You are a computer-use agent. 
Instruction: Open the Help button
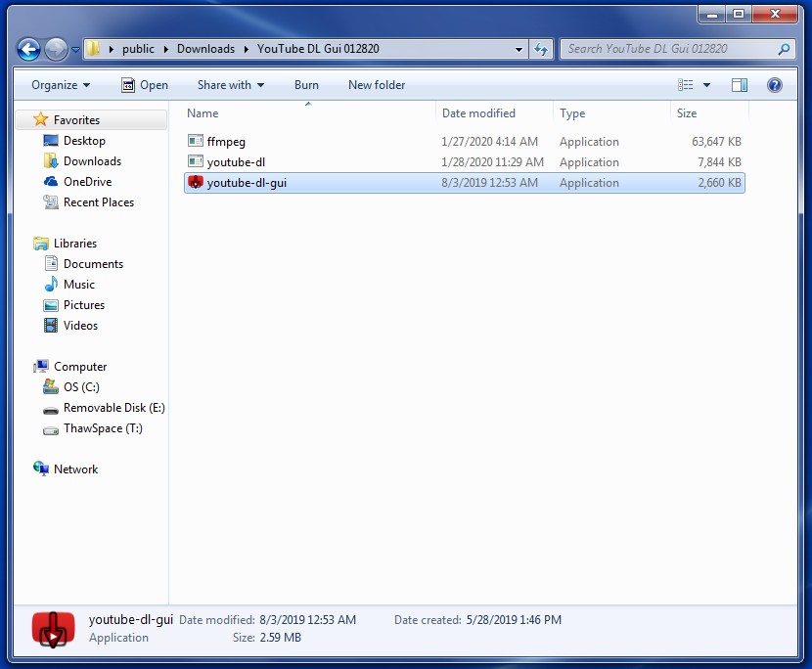point(774,85)
